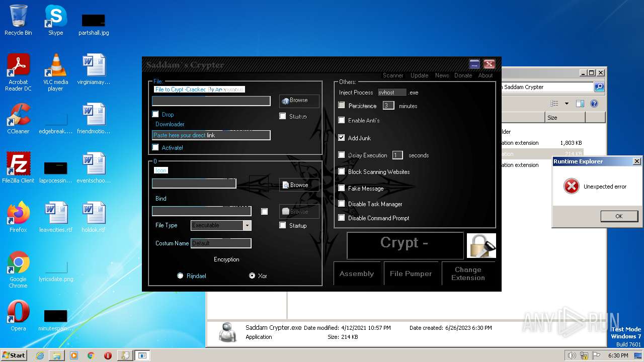Launch CCleaner from the desktop
Viewport: 644px width, 362px height.
click(18, 119)
